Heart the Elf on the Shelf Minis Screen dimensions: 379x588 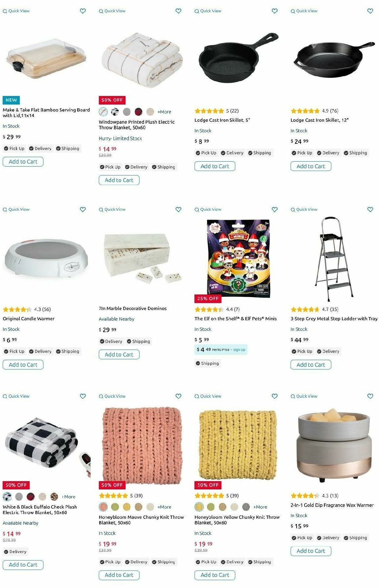tap(275, 209)
